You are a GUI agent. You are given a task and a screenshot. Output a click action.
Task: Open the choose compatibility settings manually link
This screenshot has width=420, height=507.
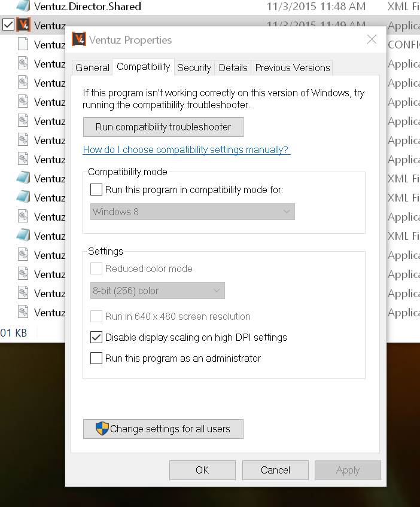click(186, 149)
